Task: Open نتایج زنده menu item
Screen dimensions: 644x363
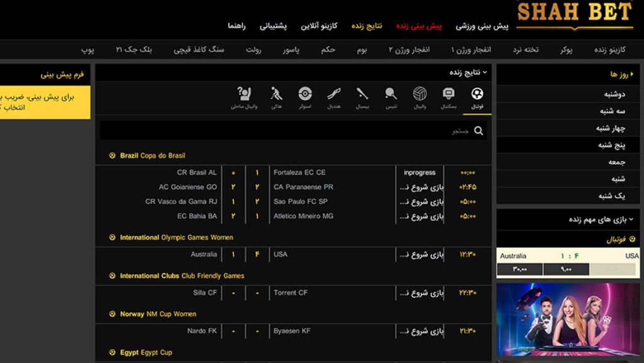Action: point(367,26)
